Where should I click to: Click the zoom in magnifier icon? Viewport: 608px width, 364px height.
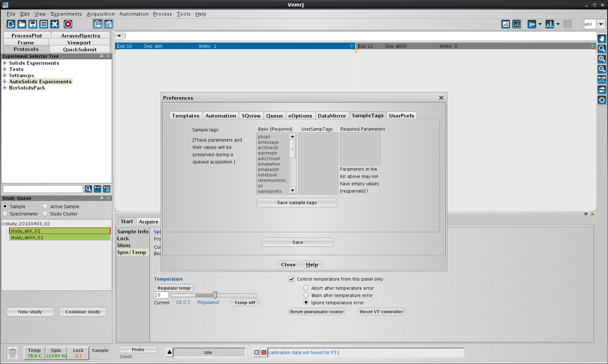point(602,59)
